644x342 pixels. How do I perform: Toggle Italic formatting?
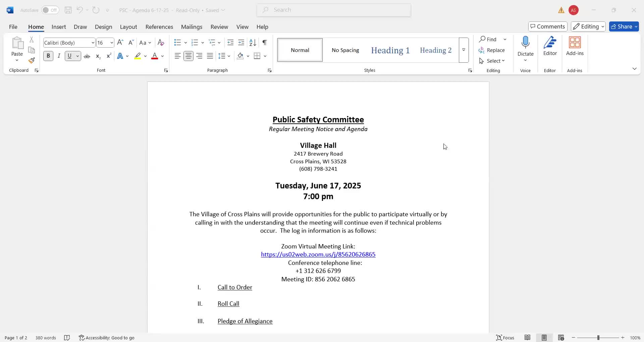pos(59,56)
